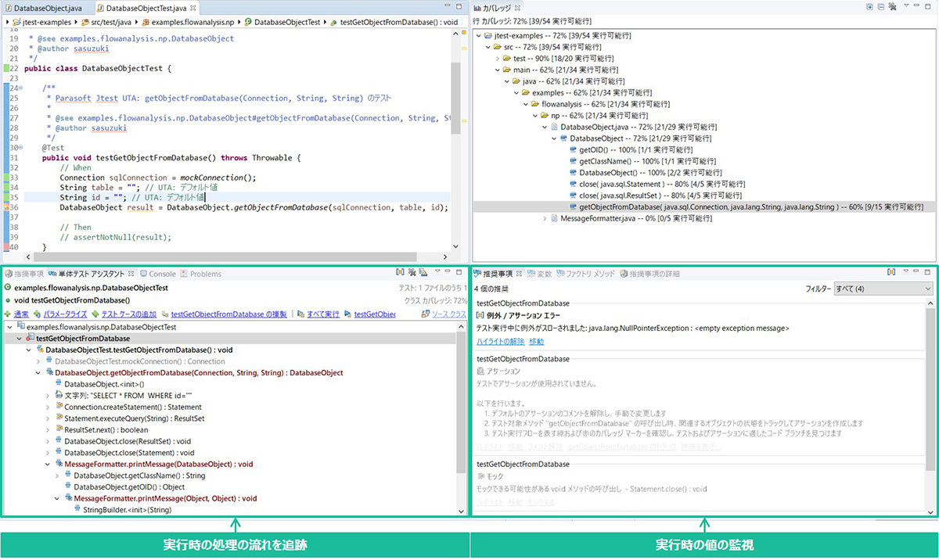Click the expand-all icon in the coverage panel

pyautogui.click(x=871, y=6)
